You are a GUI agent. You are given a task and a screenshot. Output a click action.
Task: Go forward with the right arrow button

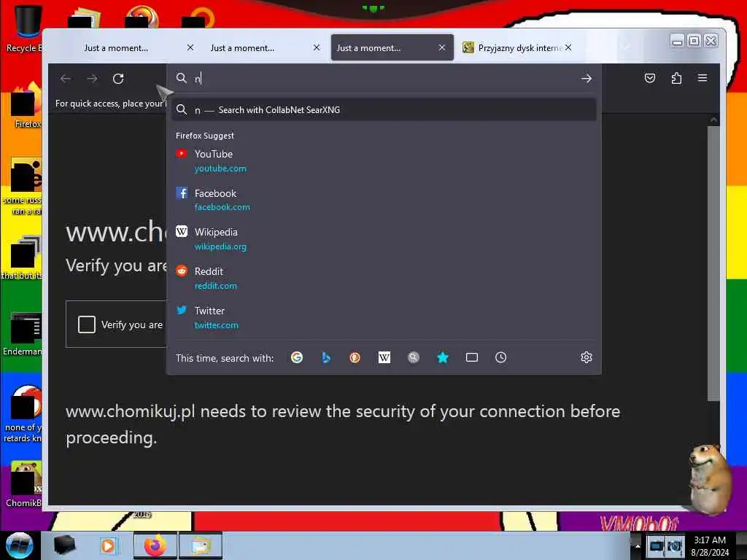[x=92, y=79]
